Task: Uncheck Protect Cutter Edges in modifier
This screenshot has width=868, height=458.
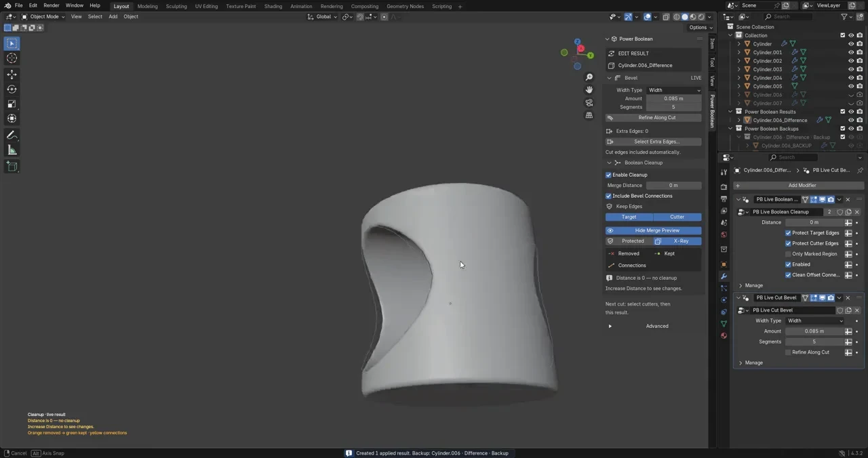Action: (x=789, y=243)
